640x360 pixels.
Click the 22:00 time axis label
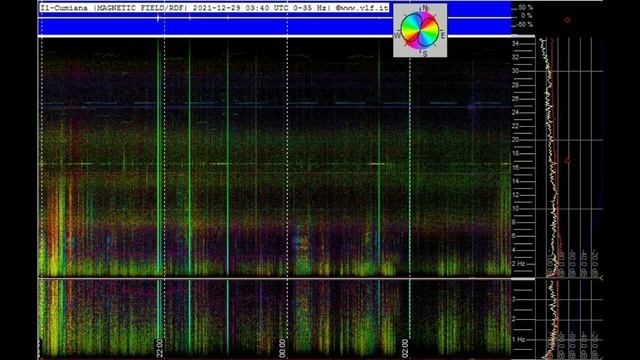(160, 348)
